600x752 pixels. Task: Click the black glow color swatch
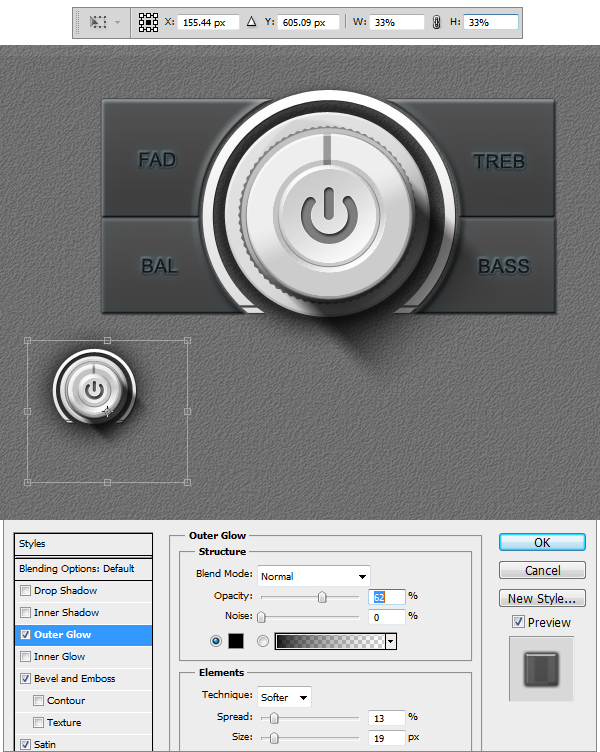click(236, 641)
